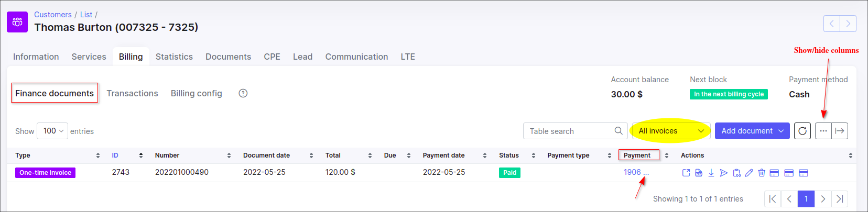Open the Transactions sub-tab
Image resolution: width=868 pixels, height=212 pixels.
[132, 93]
